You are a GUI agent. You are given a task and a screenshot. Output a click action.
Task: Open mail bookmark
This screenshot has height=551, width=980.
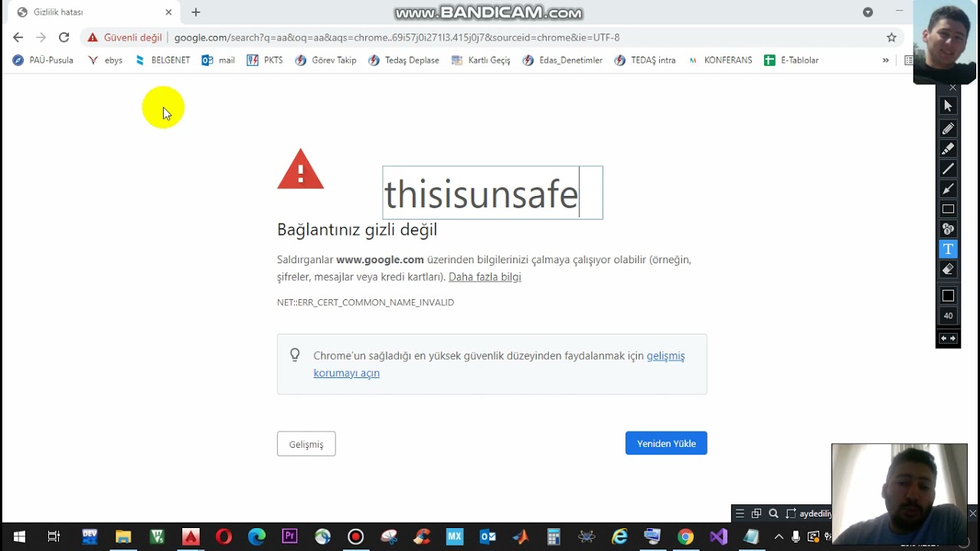click(x=218, y=60)
